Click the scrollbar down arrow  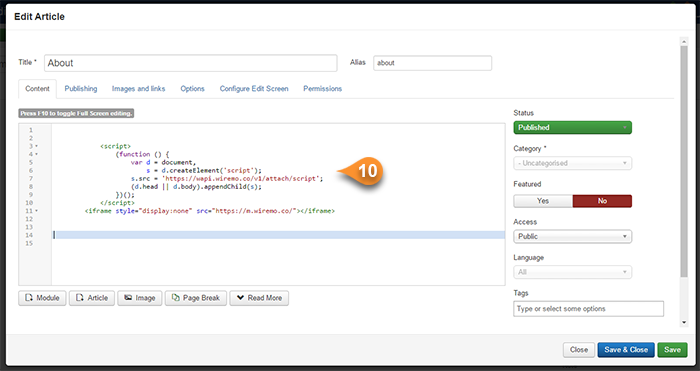tap(683, 322)
